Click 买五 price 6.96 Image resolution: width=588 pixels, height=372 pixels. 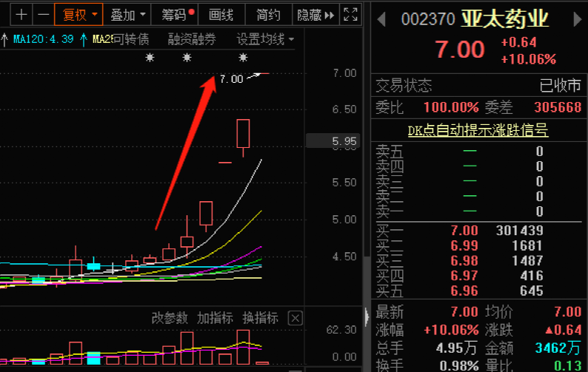[x=464, y=291]
